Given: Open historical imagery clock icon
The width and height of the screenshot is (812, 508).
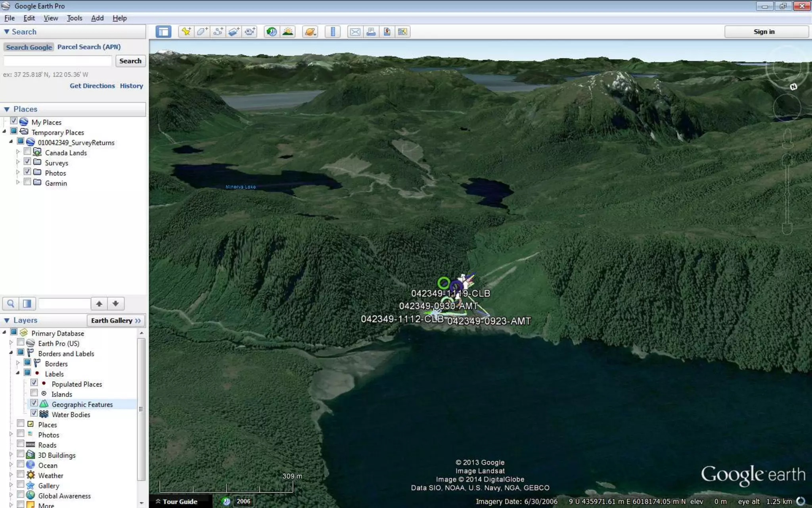Looking at the screenshot, I should tap(272, 32).
